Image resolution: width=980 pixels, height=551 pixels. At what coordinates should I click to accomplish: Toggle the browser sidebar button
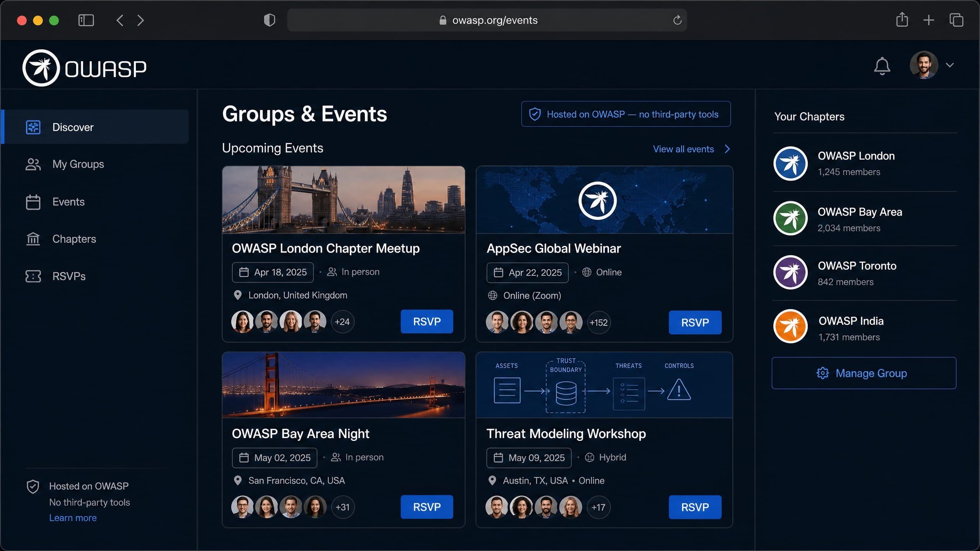pyautogui.click(x=86, y=20)
